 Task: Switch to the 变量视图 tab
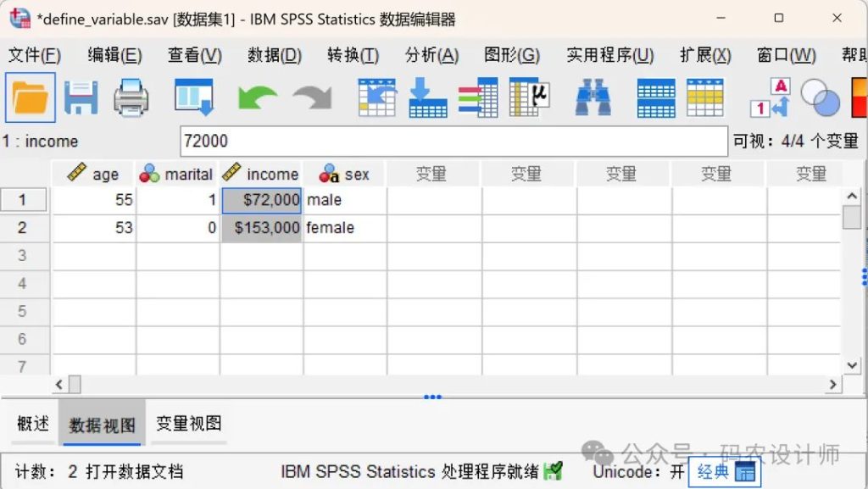point(189,424)
